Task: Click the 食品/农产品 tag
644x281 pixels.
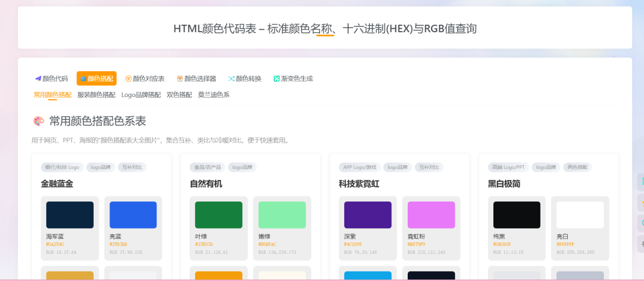Action: point(208,167)
